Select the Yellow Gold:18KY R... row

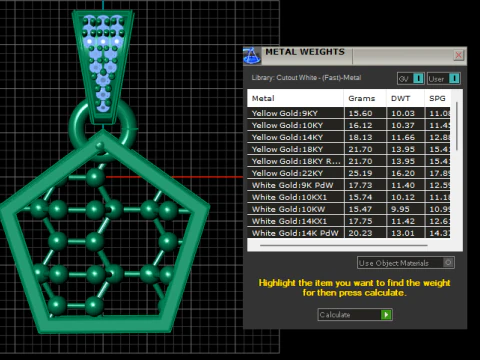point(349,161)
